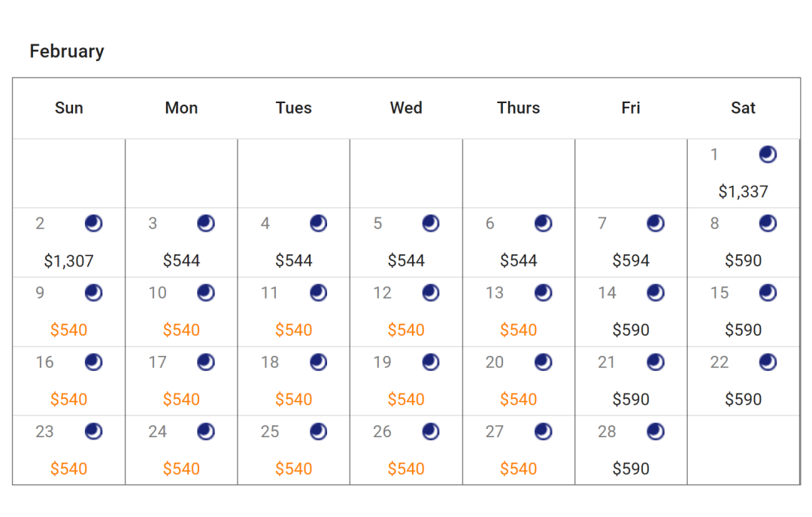Click the moon icon on February 4
Screen dimensions: 812x517
click(x=318, y=224)
